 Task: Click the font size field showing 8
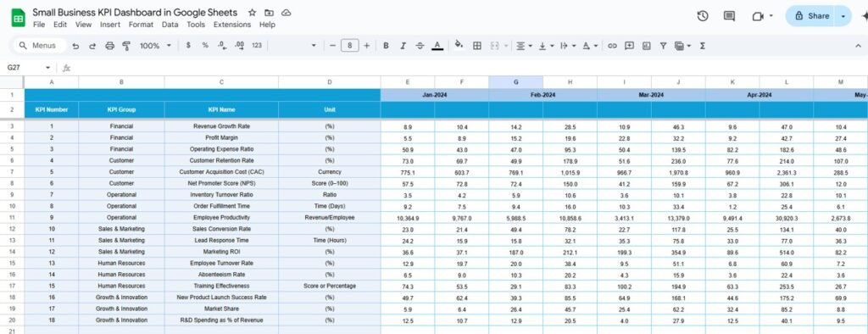pos(349,46)
